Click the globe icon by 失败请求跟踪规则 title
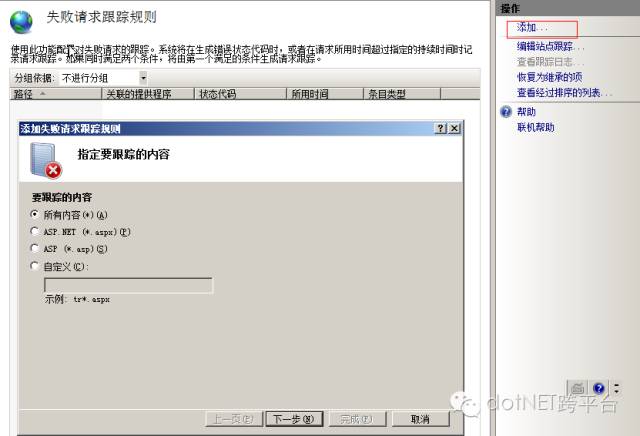The width and height of the screenshot is (640, 436). pyautogui.click(x=21, y=22)
